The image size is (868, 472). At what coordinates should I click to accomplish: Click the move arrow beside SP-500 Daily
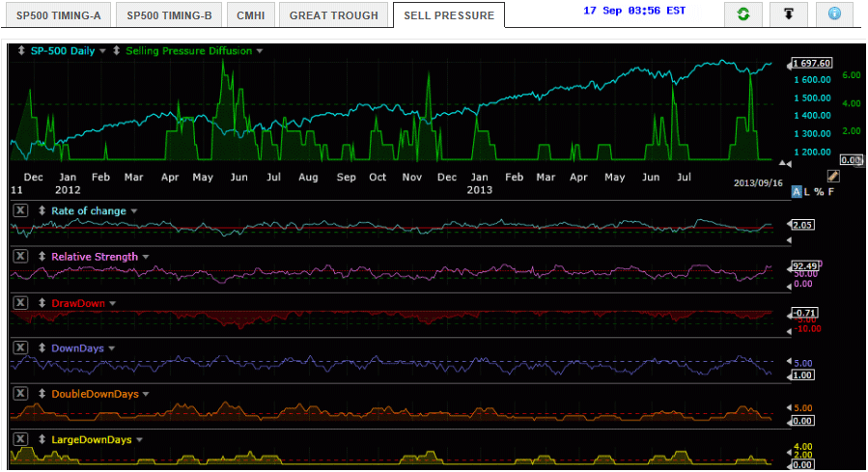tap(21, 50)
